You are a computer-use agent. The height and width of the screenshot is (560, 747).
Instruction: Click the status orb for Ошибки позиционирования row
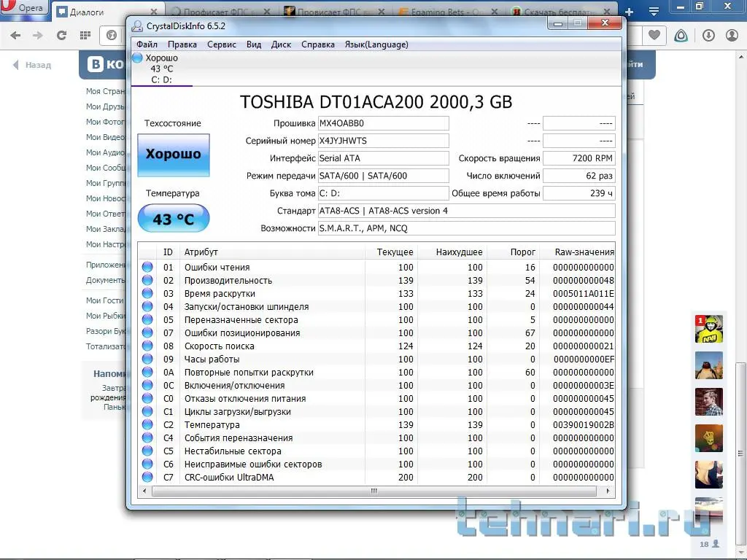tap(147, 332)
